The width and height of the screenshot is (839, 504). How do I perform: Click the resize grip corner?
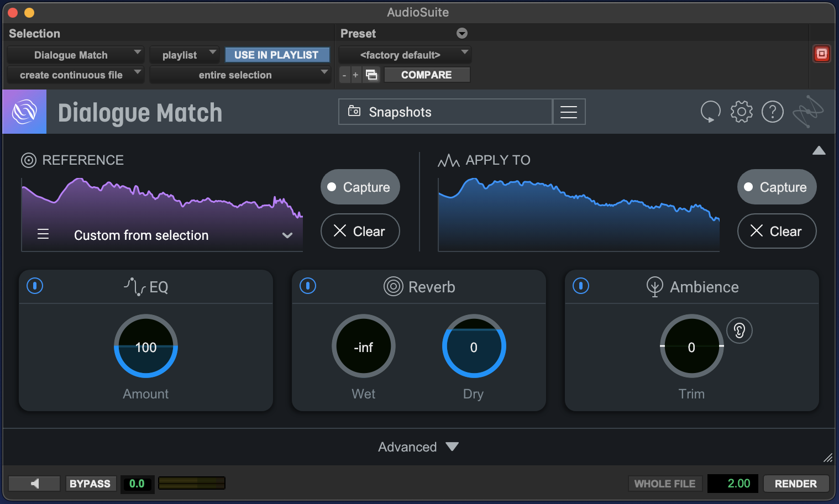[828, 458]
